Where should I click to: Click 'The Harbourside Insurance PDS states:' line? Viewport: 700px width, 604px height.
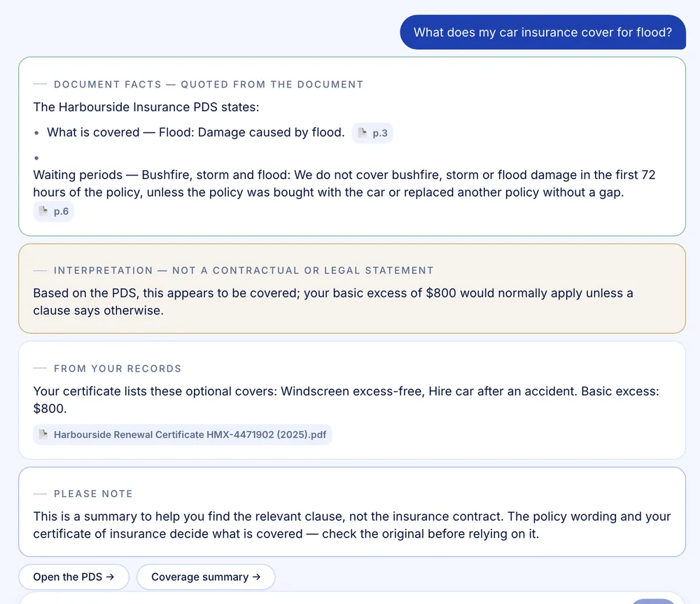[x=146, y=107]
